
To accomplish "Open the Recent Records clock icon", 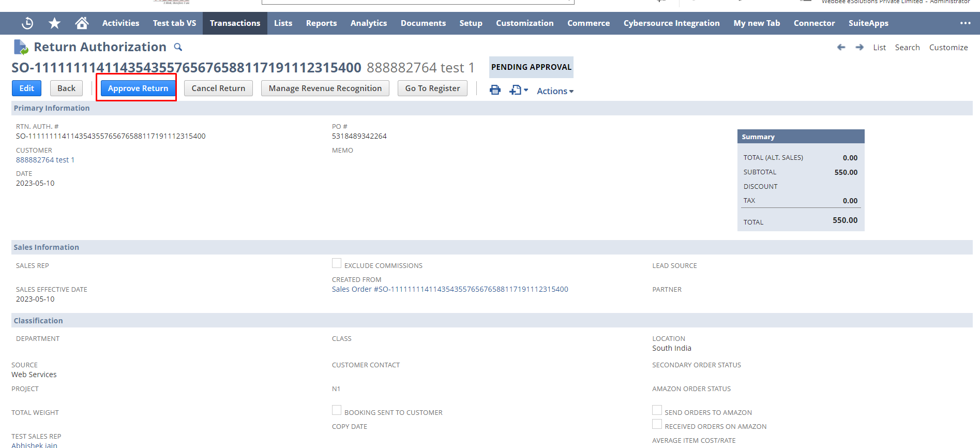I will click(x=27, y=23).
